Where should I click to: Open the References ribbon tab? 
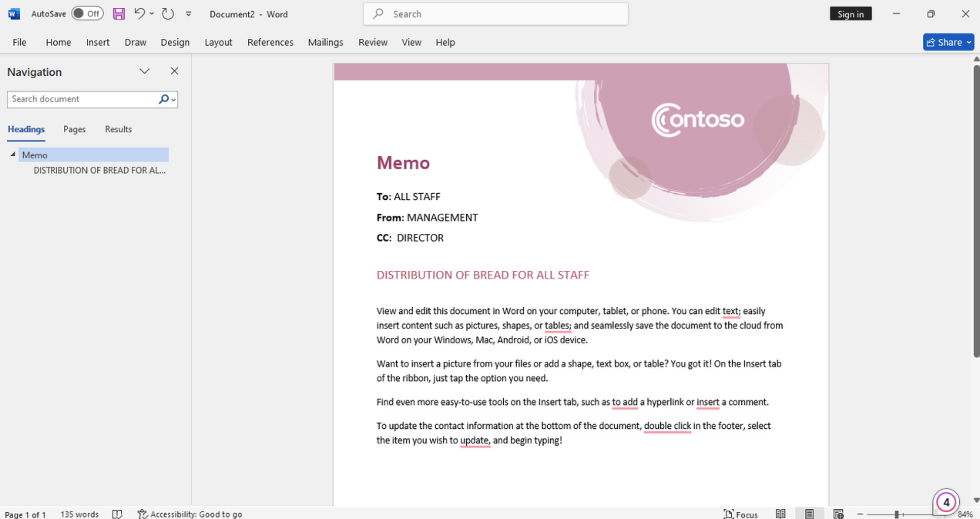tap(270, 42)
